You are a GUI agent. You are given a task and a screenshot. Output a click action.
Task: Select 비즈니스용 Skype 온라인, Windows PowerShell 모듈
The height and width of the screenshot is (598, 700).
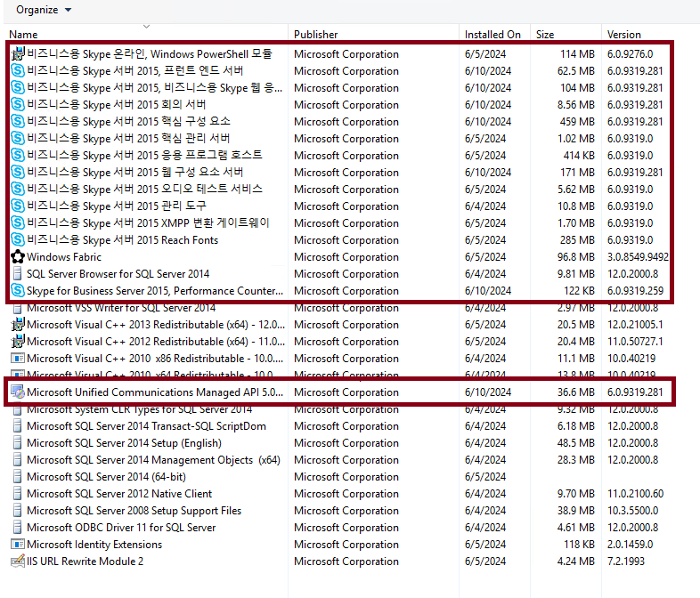pyautogui.click(x=149, y=54)
